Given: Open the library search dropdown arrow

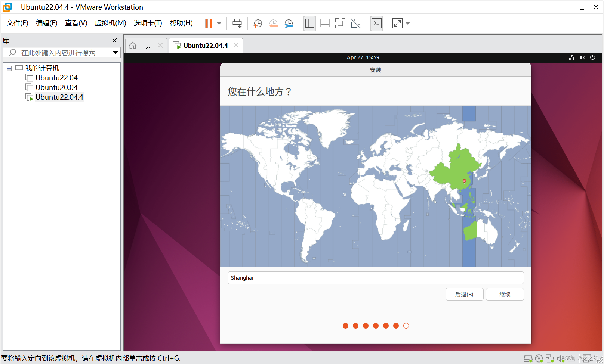Looking at the screenshot, I should point(115,53).
